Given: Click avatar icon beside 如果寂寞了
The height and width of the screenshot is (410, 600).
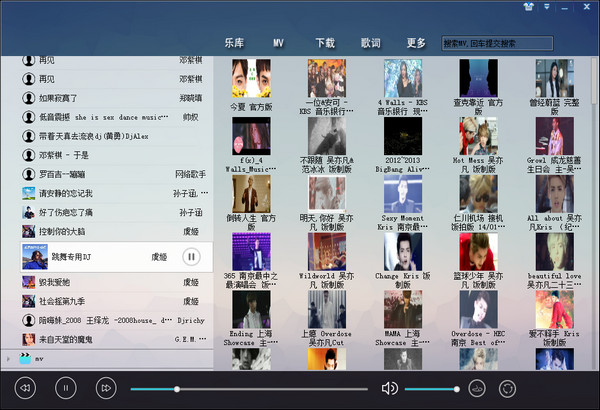Looking at the screenshot, I should coord(28,98).
